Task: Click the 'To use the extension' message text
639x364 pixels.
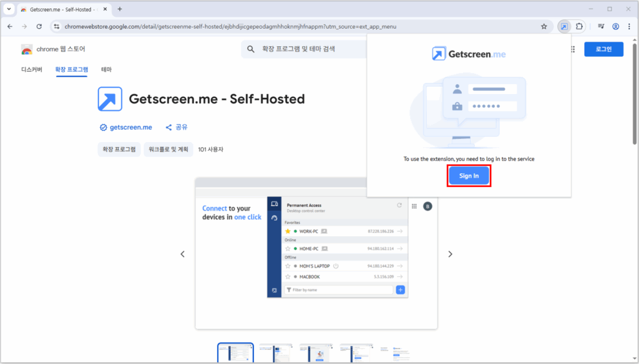Action: 469,159
